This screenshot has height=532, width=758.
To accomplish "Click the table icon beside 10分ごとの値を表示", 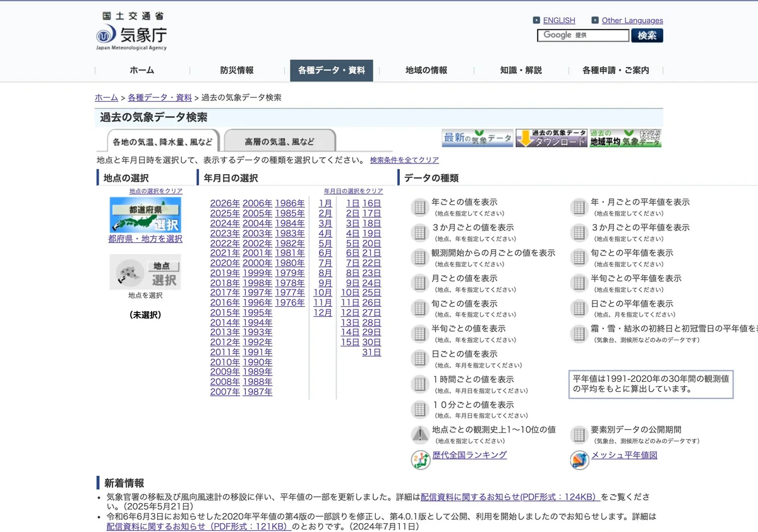I will coord(420,409).
